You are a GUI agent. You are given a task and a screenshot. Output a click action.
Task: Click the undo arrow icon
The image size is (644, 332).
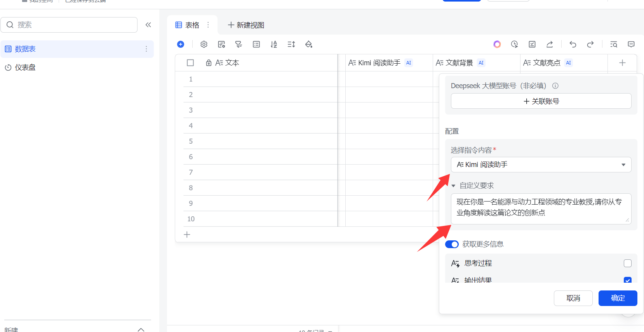click(x=573, y=44)
